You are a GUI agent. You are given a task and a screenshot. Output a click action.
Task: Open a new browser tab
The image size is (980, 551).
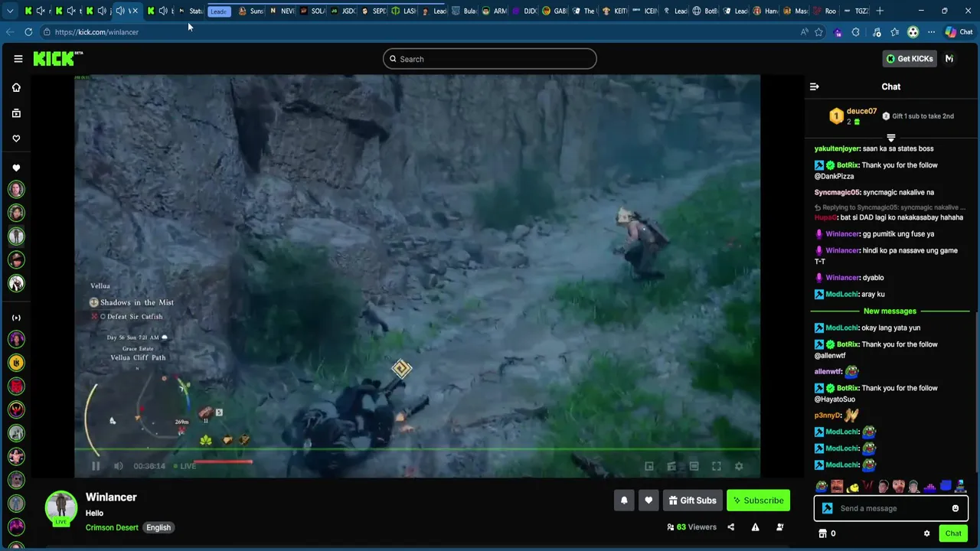coord(880,11)
